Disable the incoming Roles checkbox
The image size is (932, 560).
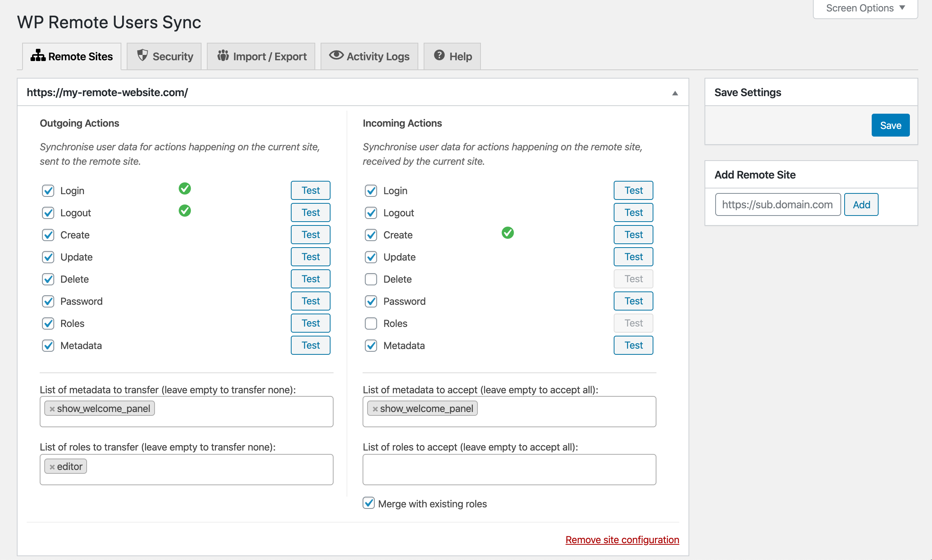(370, 323)
